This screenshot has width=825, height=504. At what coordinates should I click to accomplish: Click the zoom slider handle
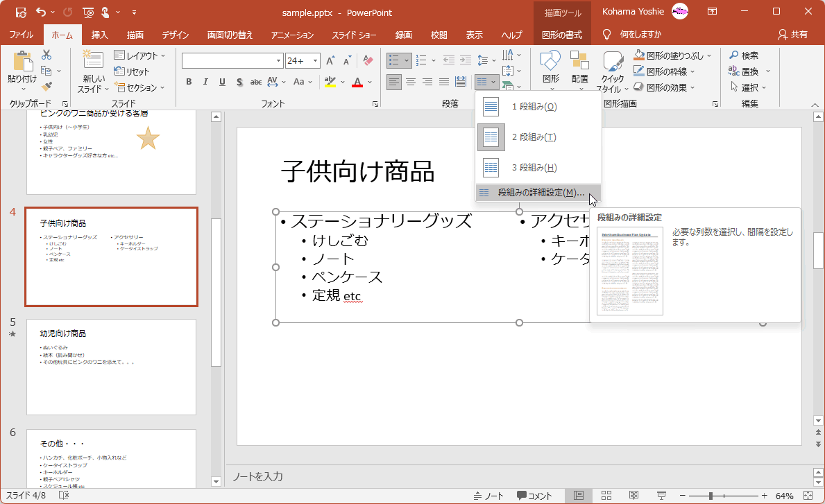[711, 496]
